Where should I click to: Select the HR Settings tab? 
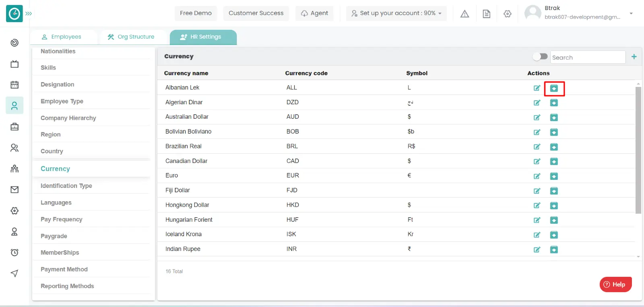click(203, 37)
